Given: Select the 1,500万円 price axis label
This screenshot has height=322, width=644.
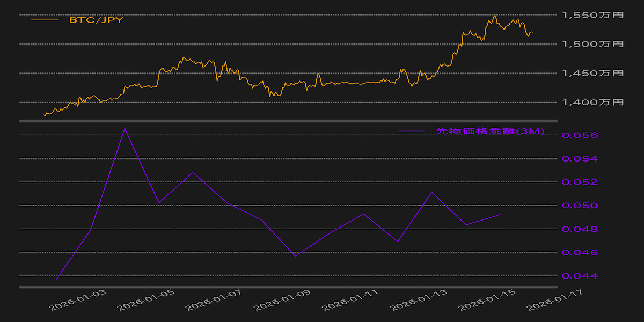Looking at the screenshot, I should point(592,44).
